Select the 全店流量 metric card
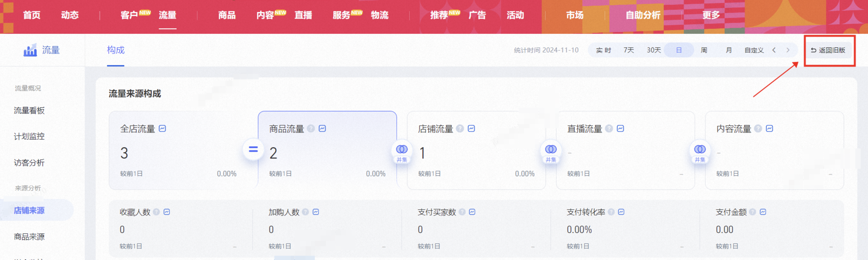 (x=183, y=150)
